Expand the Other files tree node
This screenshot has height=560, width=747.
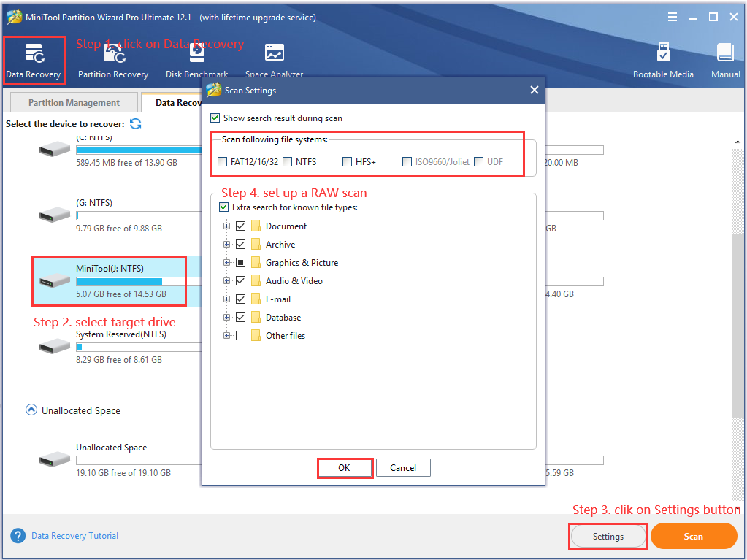point(227,336)
